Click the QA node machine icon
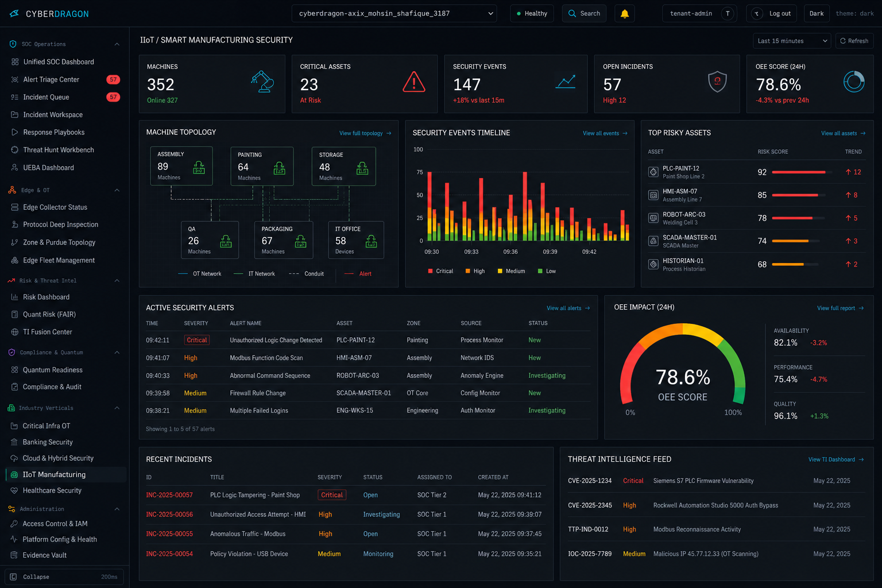This screenshot has height=588, width=882. tap(226, 241)
